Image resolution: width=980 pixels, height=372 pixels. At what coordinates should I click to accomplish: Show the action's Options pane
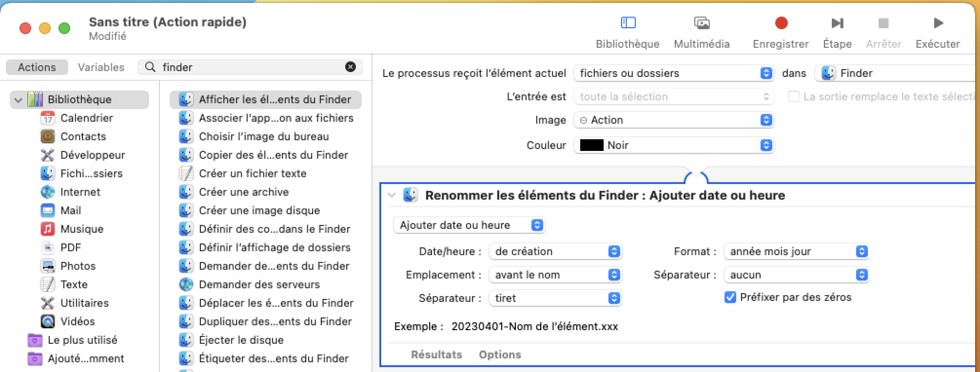tap(500, 354)
